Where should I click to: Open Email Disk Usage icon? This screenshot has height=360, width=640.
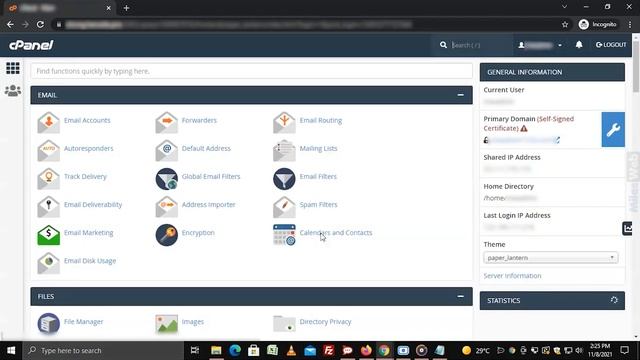point(49,263)
